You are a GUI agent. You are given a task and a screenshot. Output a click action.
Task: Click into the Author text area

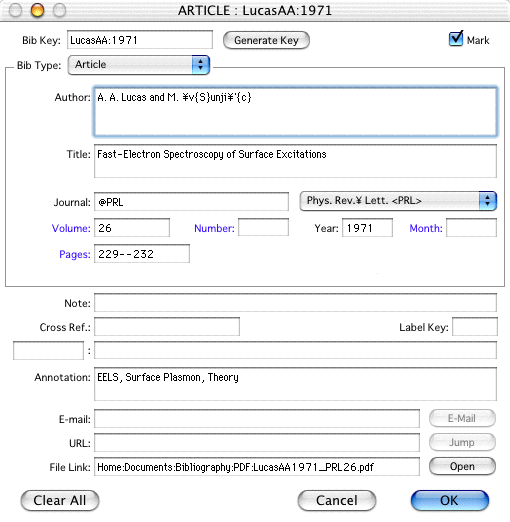[x=295, y=112]
